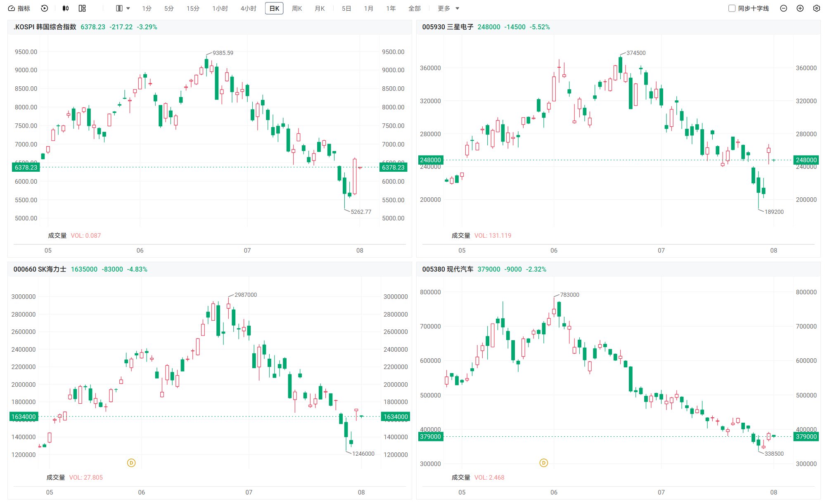Open the 指标 indicators panel

point(19,8)
